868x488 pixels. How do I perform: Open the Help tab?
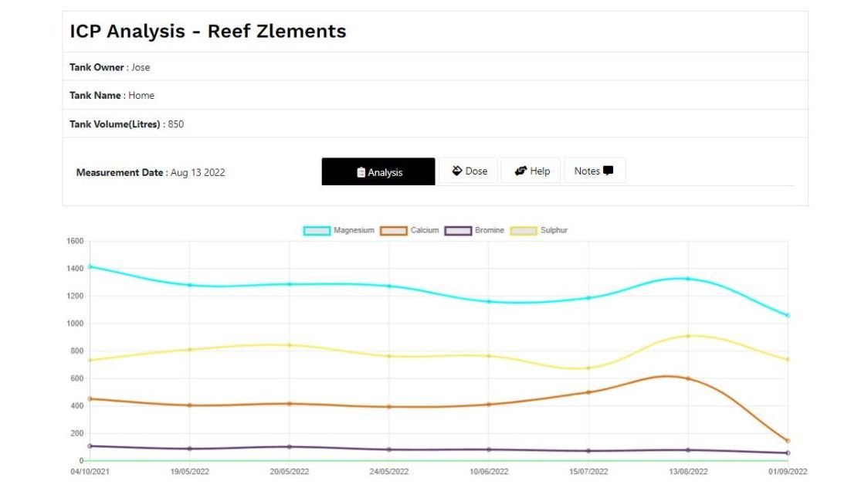pos(531,170)
